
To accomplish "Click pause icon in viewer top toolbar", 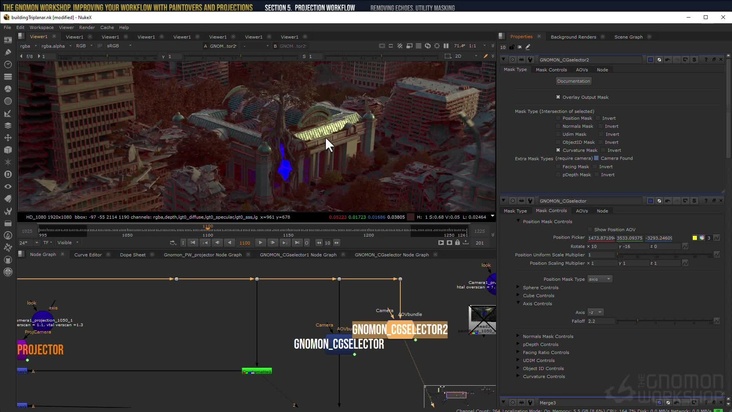I will [446, 46].
